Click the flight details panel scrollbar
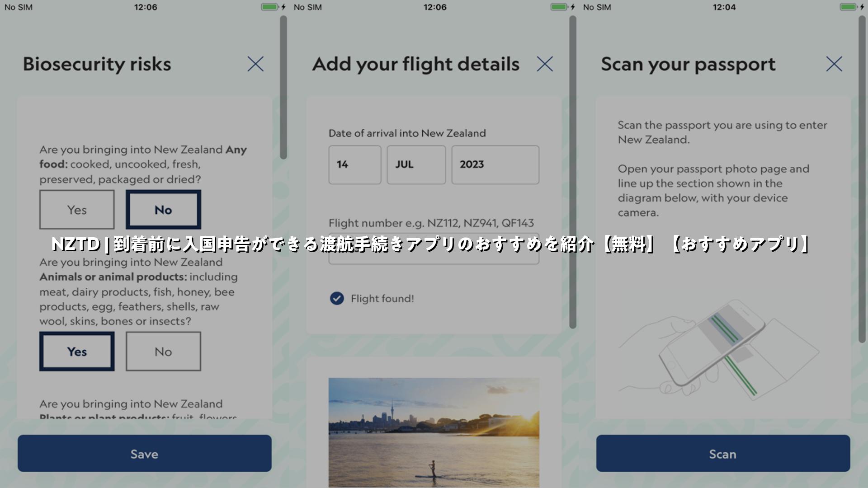Viewport: 868px width, 488px height. click(573, 172)
